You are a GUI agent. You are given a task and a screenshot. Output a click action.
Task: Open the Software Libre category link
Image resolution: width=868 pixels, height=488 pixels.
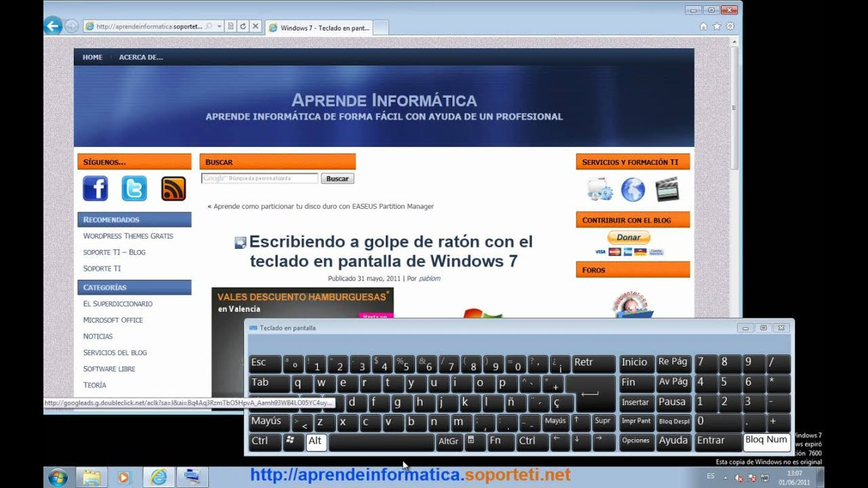click(x=109, y=369)
